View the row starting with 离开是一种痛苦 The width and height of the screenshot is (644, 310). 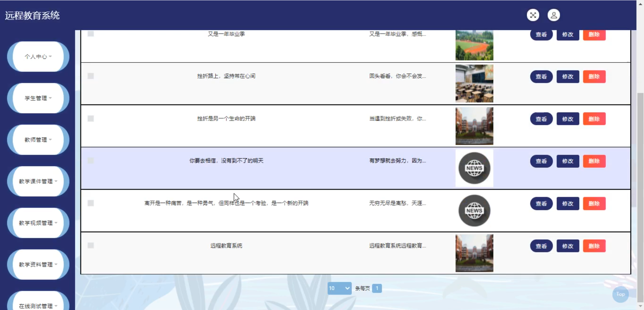(541, 204)
